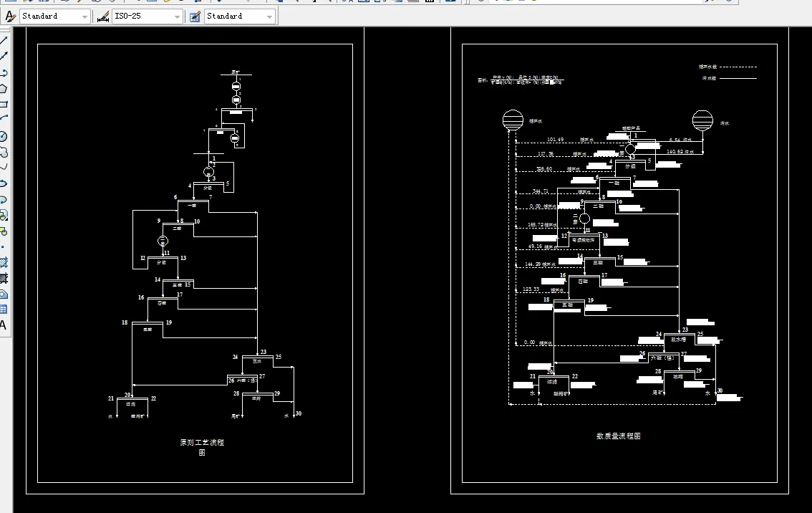Image resolution: width=812 pixels, height=513 pixels.
Task: Select the Ellipse Arc tool
Action: [4, 199]
